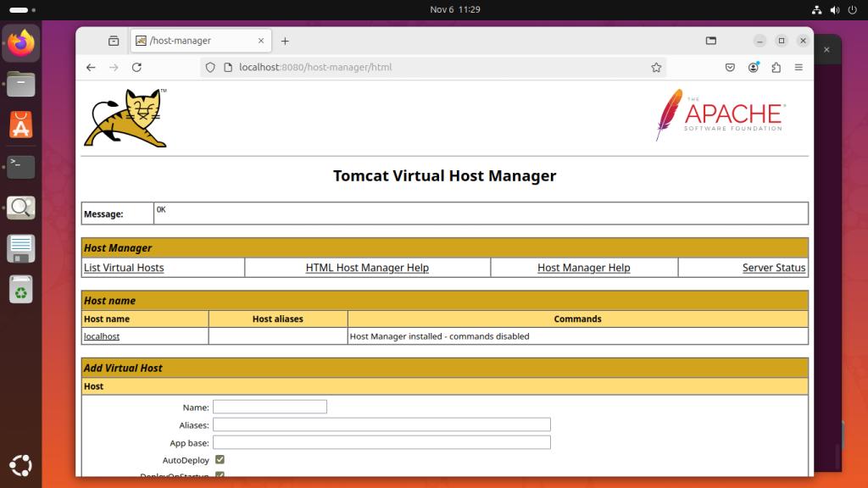
Task: Uncheck the AutoDeploy checkbox
Action: 219,460
